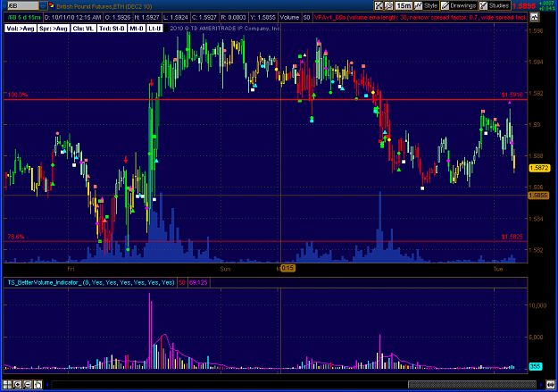Viewport: 558px width, 392px height.
Task: Click the 5,000 label on the volume axis
Action: tap(536, 337)
